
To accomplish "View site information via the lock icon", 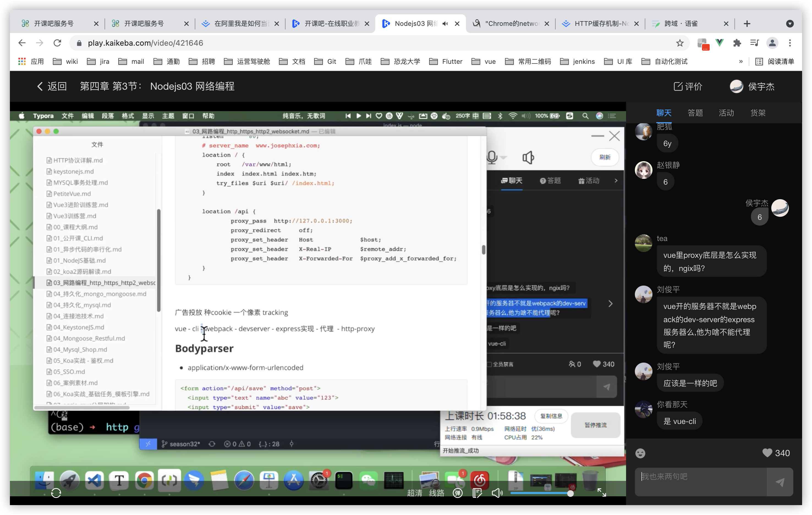I will (x=79, y=43).
